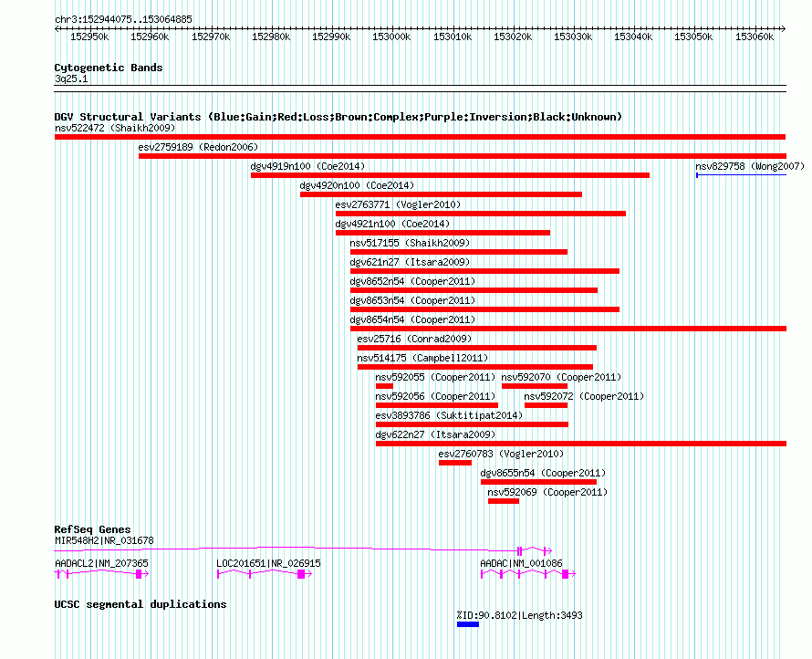Open dgv8655n54 (Cooper2011) variant label

tap(543, 473)
